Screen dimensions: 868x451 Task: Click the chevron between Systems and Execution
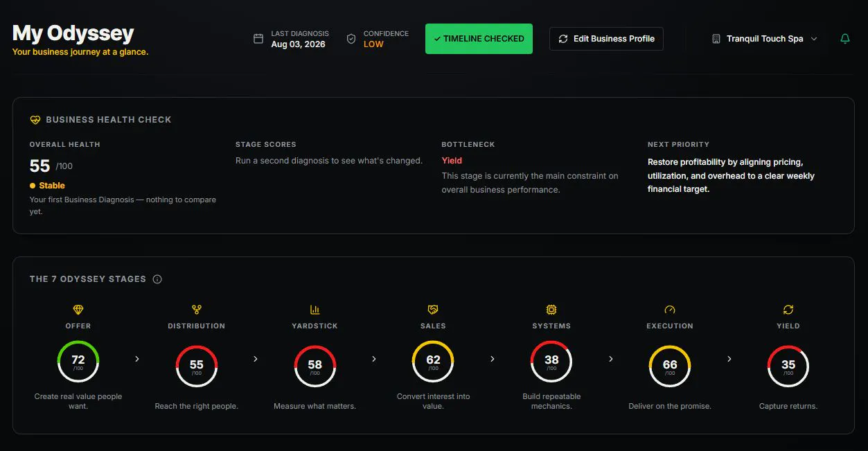pos(611,359)
